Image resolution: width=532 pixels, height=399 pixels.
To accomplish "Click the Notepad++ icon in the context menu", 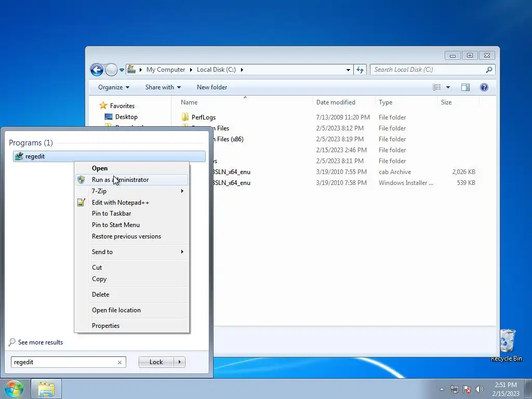I will 81,203.
